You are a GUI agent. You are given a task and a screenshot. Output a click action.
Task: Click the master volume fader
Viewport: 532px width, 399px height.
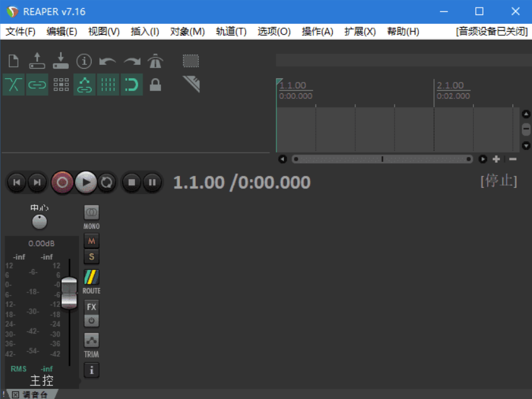point(69,293)
